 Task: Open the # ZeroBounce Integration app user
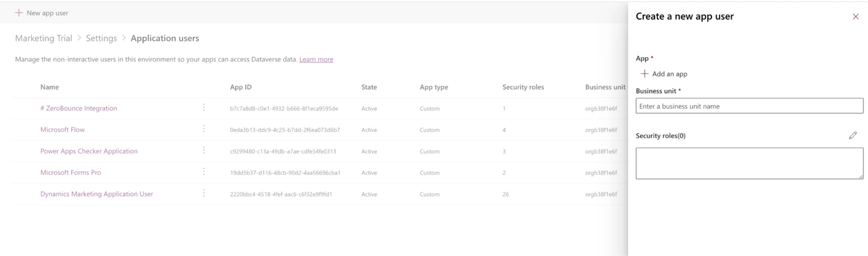[79, 108]
